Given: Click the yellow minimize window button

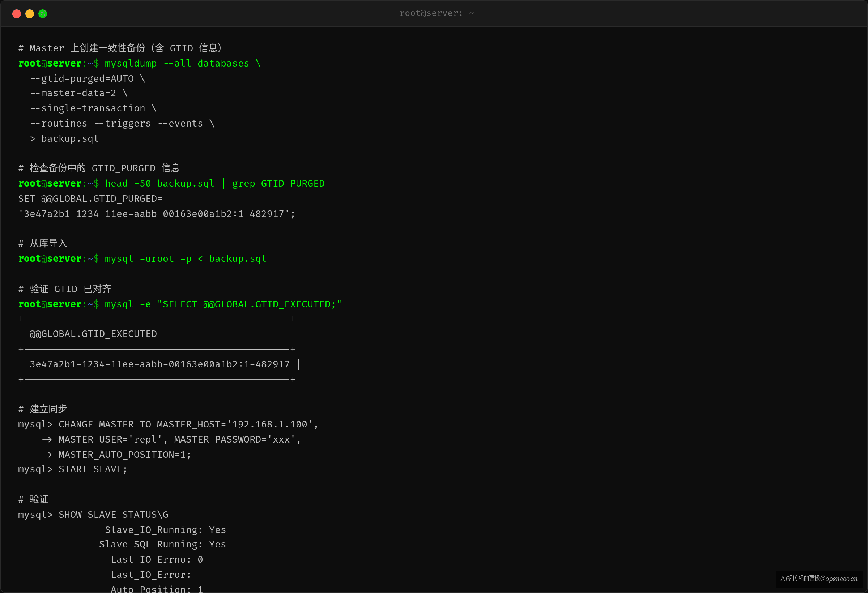Looking at the screenshot, I should click(x=30, y=14).
